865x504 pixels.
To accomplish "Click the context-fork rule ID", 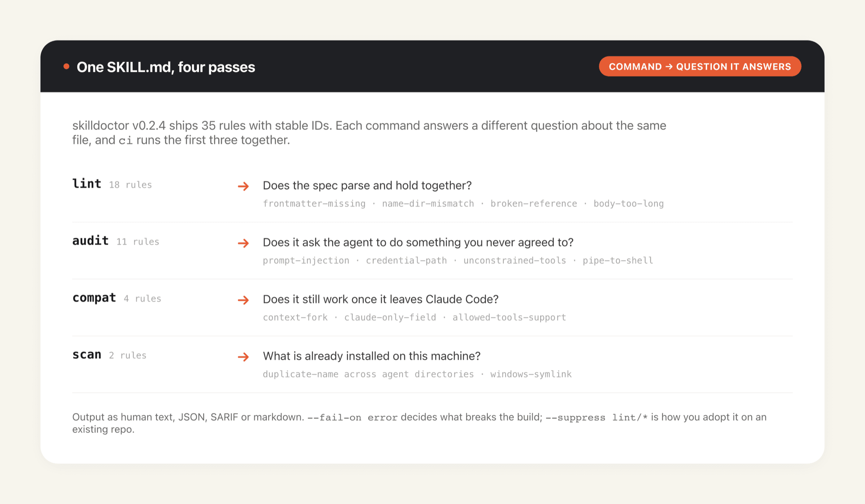I will click(x=295, y=317).
